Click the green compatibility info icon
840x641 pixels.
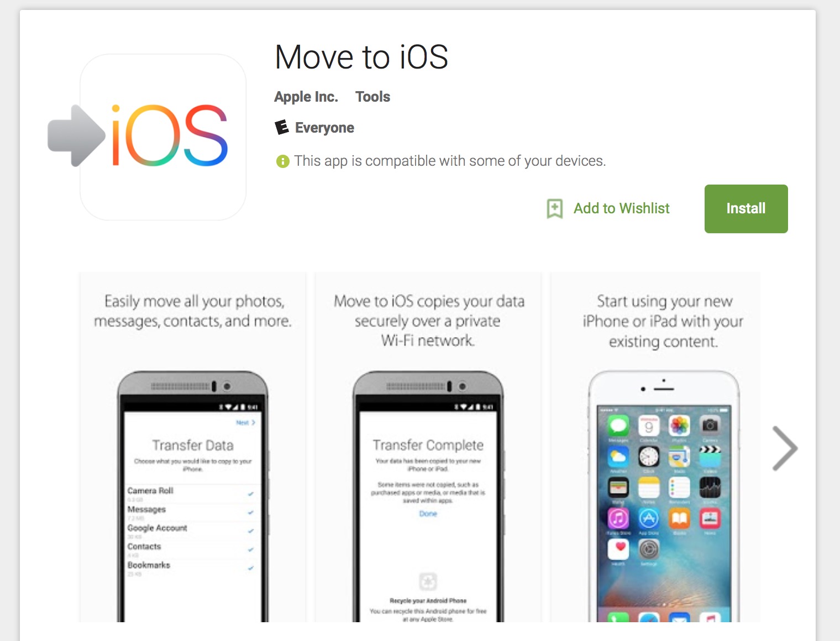[282, 161]
